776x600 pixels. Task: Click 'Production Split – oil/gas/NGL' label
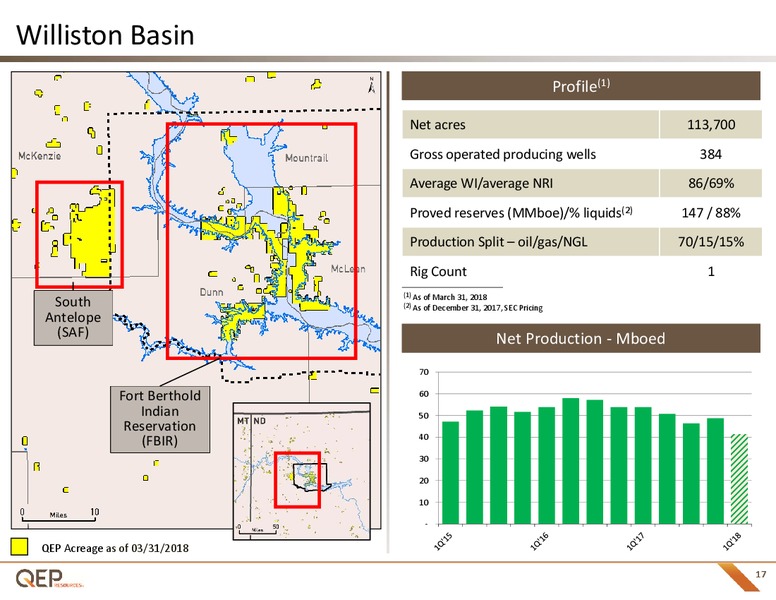[x=498, y=242]
